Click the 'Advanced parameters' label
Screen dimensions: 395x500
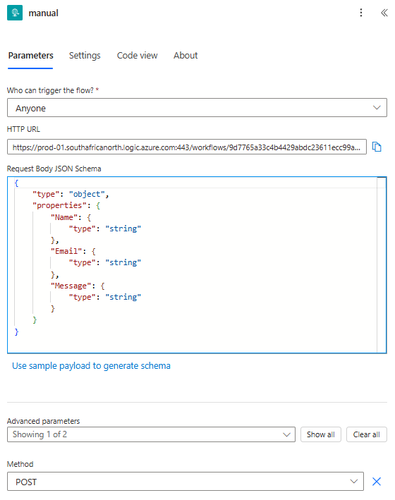click(43, 421)
